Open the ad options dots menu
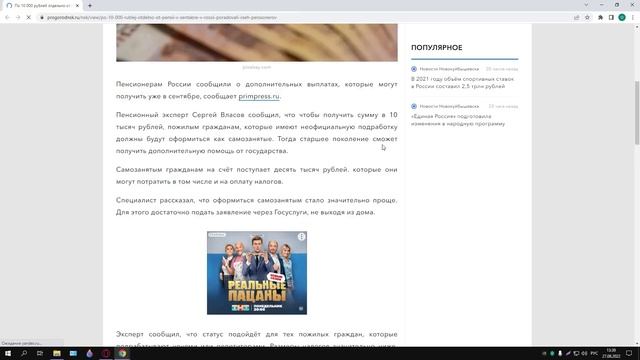 pyautogui.click(x=301, y=236)
